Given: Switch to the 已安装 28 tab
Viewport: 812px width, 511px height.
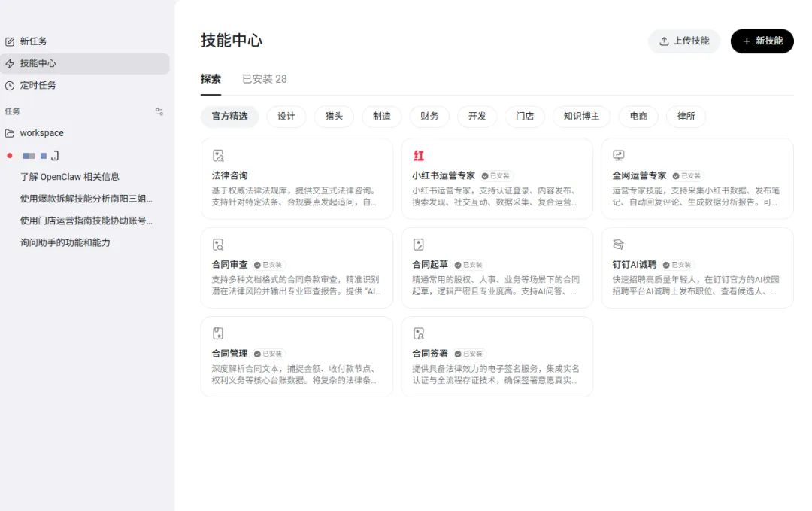Looking at the screenshot, I should click(265, 79).
